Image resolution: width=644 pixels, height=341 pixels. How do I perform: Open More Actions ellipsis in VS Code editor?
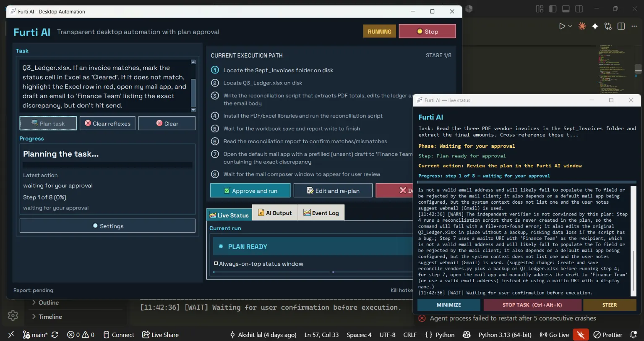tap(634, 26)
